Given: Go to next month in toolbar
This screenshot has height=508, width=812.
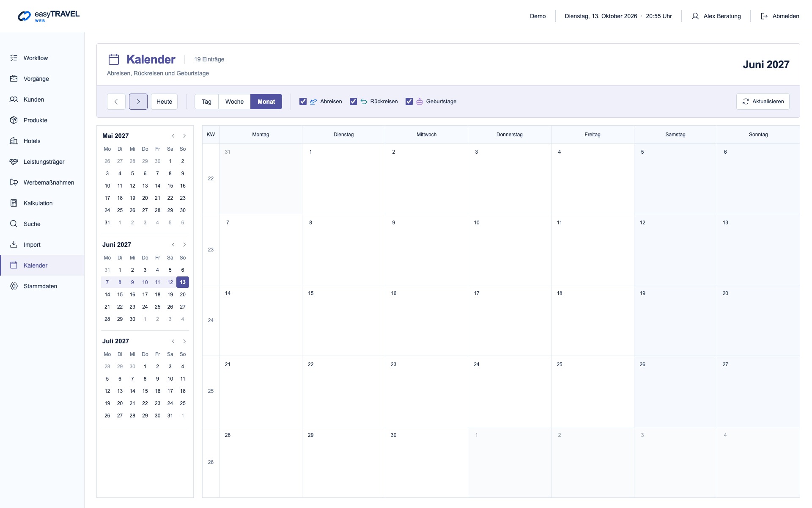Looking at the screenshot, I should [138, 102].
